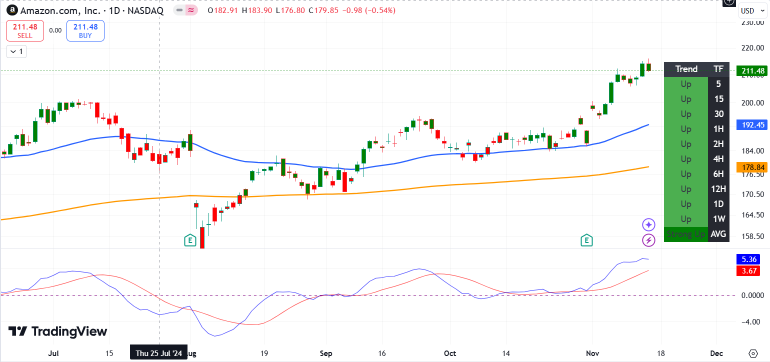770x362 pixels.
Task: Toggle the grey dash market status pill
Action: (179, 11)
